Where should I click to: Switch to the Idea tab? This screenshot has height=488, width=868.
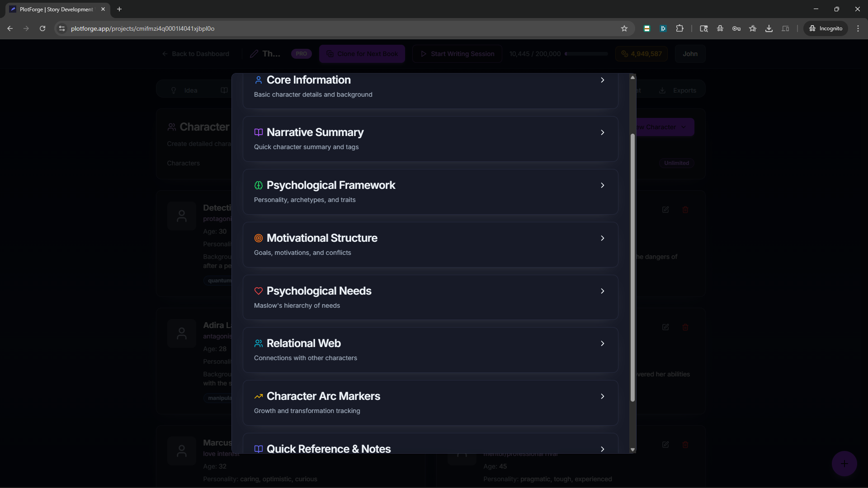coord(184,90)
